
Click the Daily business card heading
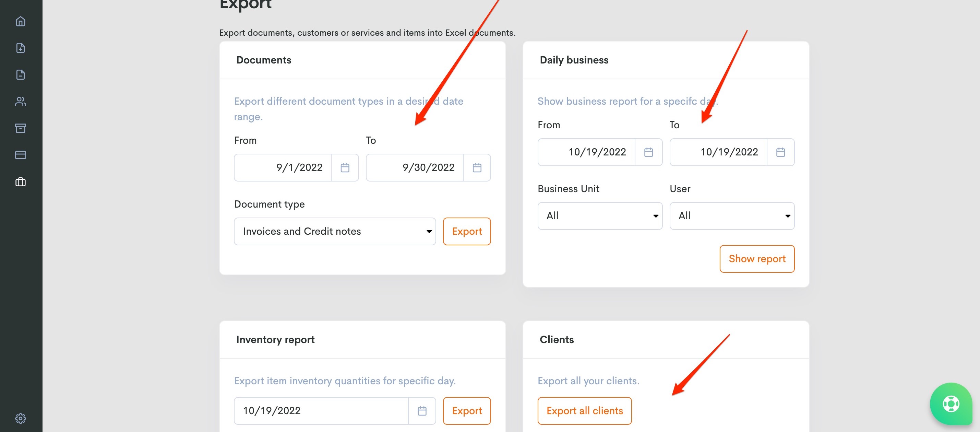[x=574, y=60]
